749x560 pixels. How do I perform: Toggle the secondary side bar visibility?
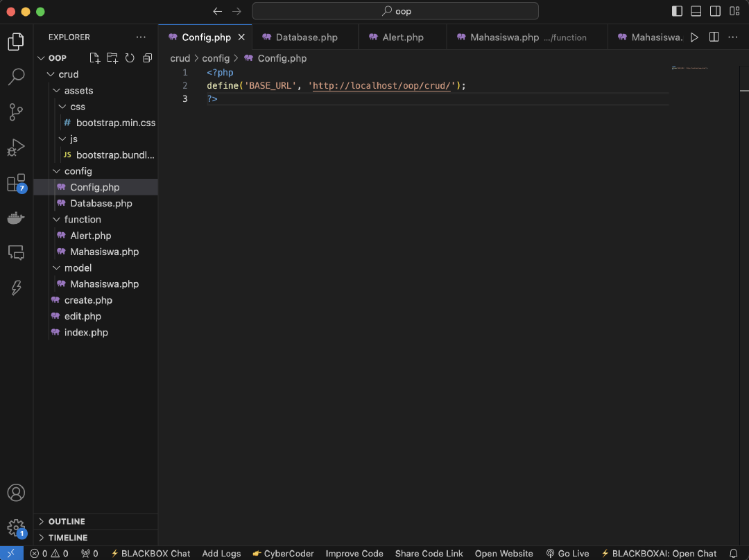point(715,11)
